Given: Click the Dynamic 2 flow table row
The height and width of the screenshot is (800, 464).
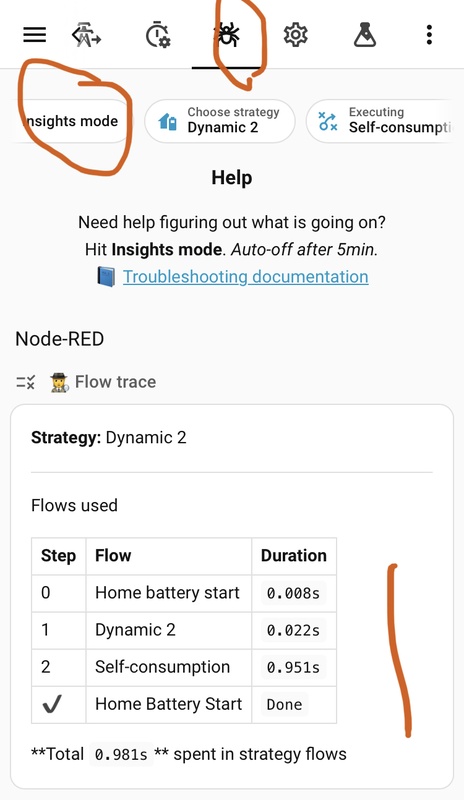Looking at the screenshot, I should [x=184, y=630].
